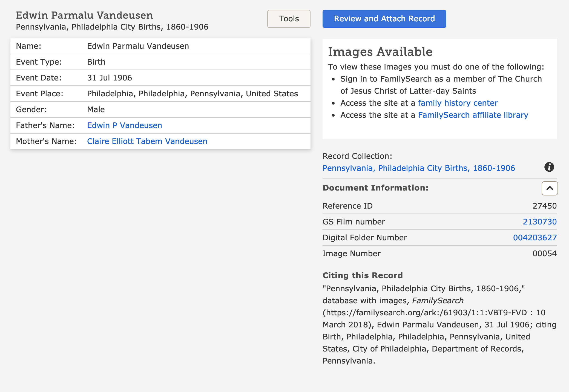Click the Reference ID value 27450
This screenshot has width=569, height=392.
pos(544,206)
